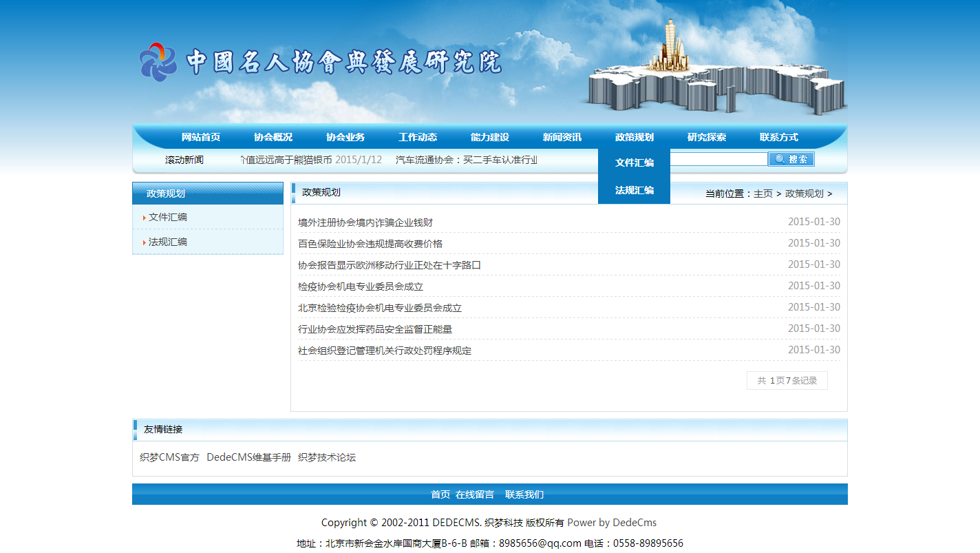
Task: Click 在线留言 in the footer bar
Action: tap(474, 494)
